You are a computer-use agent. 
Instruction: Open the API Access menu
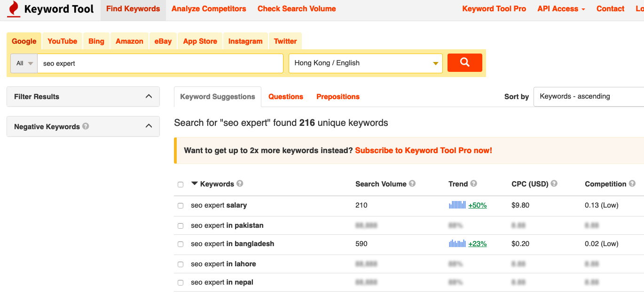coord(561,9)
